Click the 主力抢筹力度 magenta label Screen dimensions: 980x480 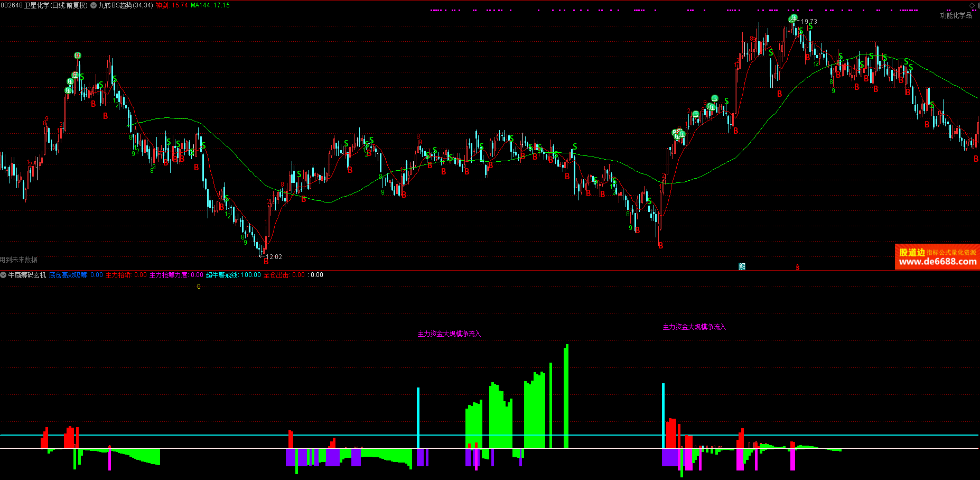point(169,275)
